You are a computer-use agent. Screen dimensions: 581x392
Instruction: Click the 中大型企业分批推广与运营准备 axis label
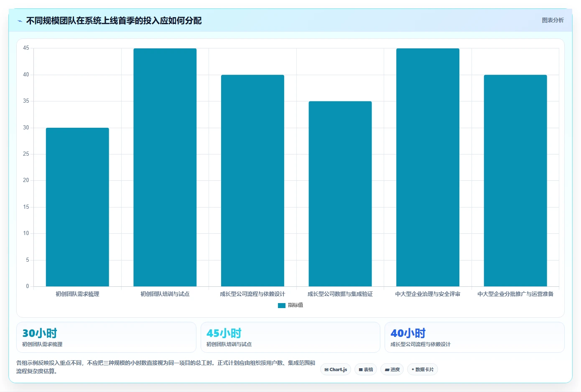click(515, 294)
